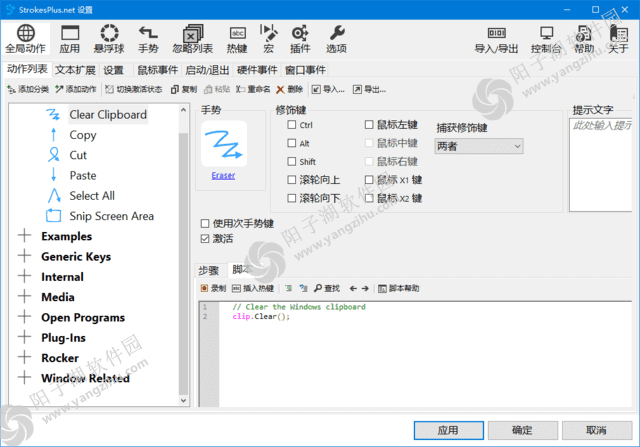
Task: Open the 忽略列表 ignore list section
Action: [x=193, y=39]
